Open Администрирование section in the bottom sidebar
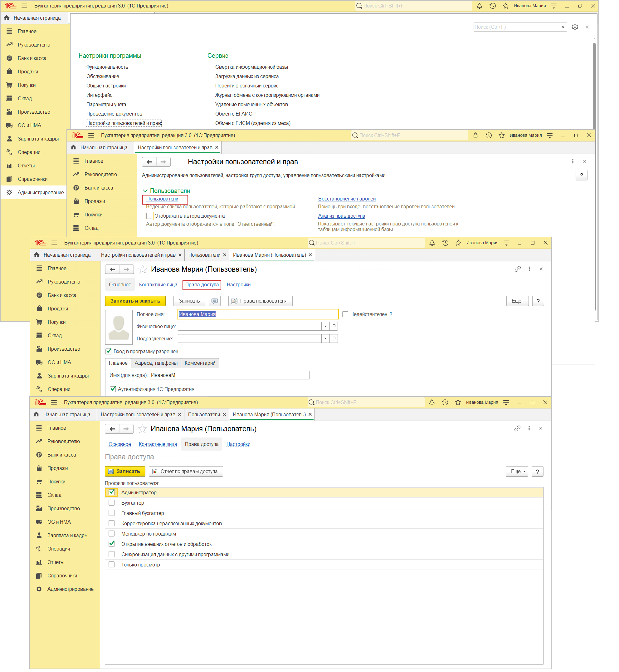Screen dimensions: 619x672 click(x=70, y=589)
